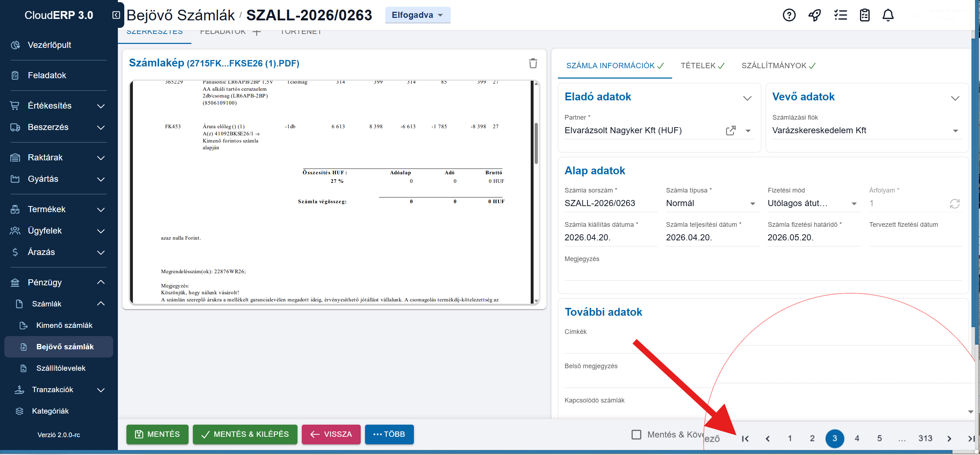Collapse the sidebar with the panel icon
This screenshot has height=455, width=980.
click(116, 15)
